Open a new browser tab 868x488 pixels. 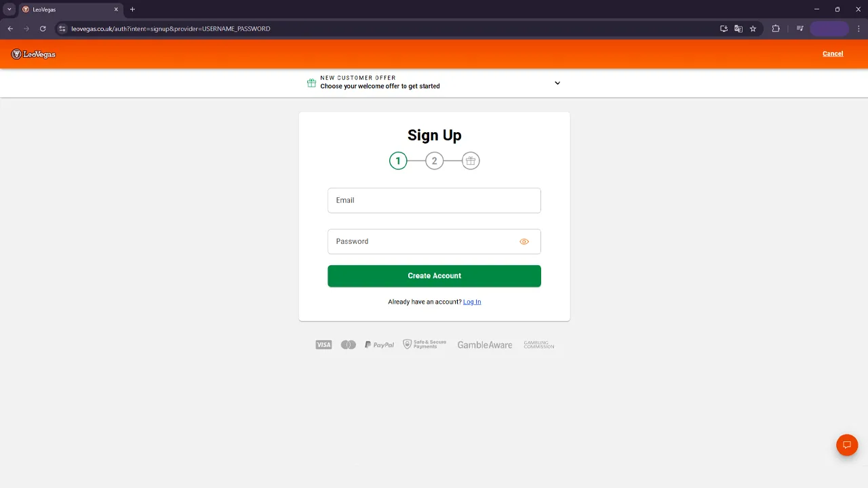(132, 9)
